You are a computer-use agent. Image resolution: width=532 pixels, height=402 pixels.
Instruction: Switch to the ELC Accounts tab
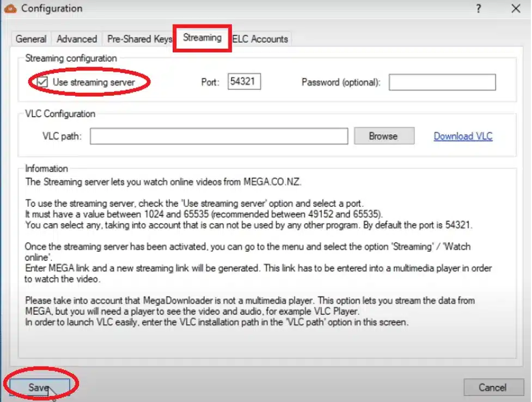[260, 39]
